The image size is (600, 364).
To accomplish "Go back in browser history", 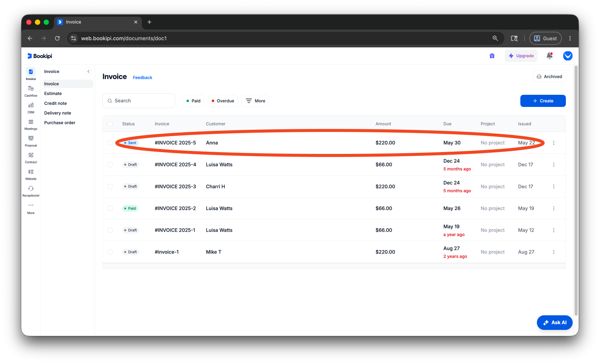I will (x=30, y=38).
